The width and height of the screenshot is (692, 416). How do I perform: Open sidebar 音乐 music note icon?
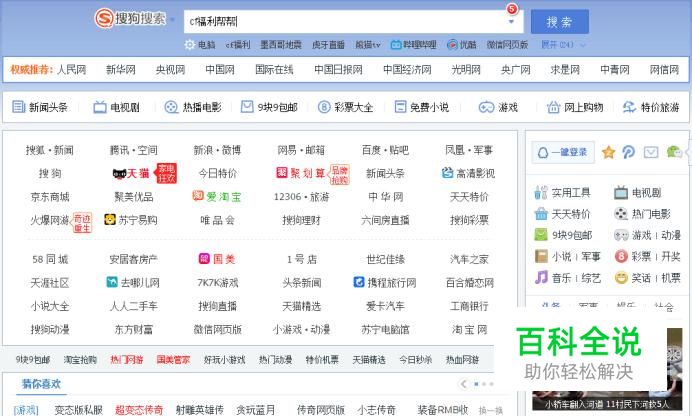541,277
